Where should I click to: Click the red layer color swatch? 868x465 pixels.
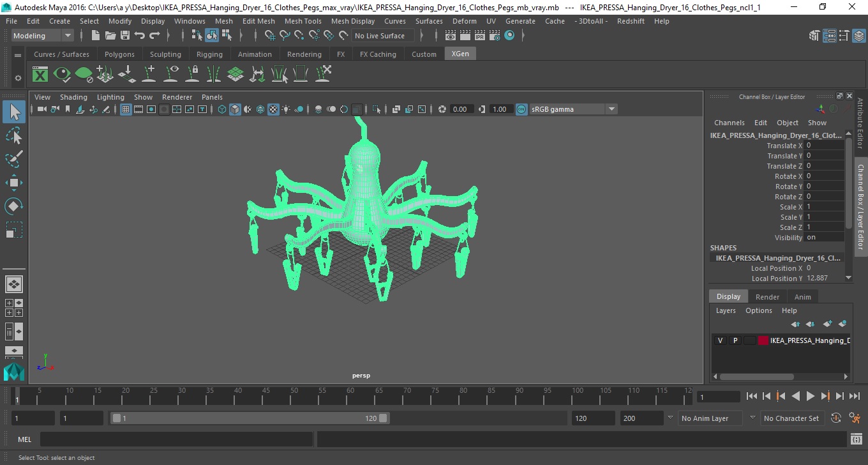coord(763,340)
